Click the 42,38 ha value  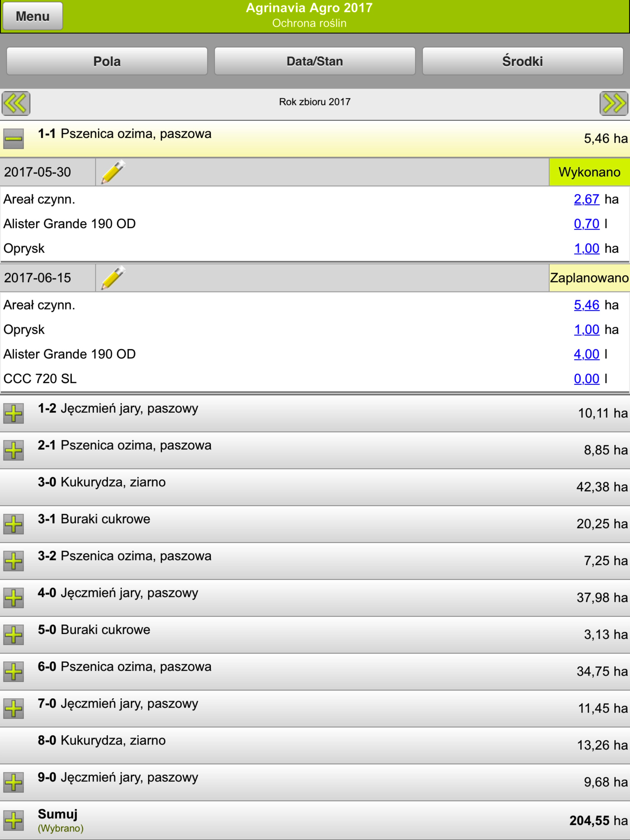coord(602,487)
